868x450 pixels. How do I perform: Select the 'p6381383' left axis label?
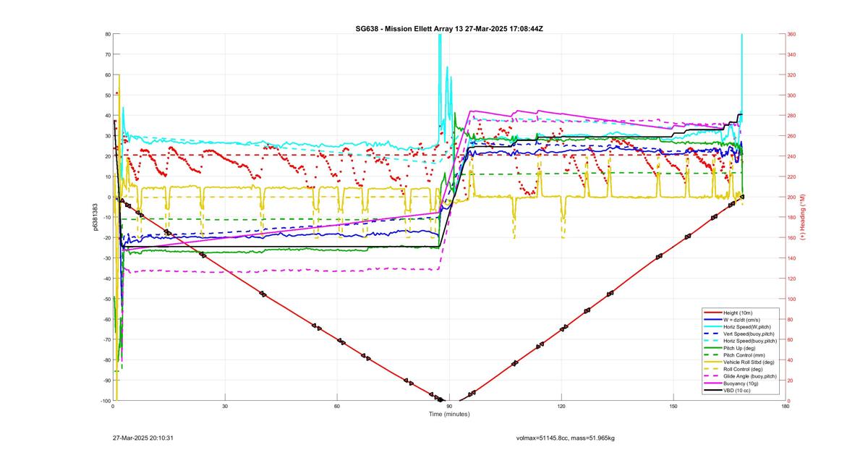tap(95, 218)
